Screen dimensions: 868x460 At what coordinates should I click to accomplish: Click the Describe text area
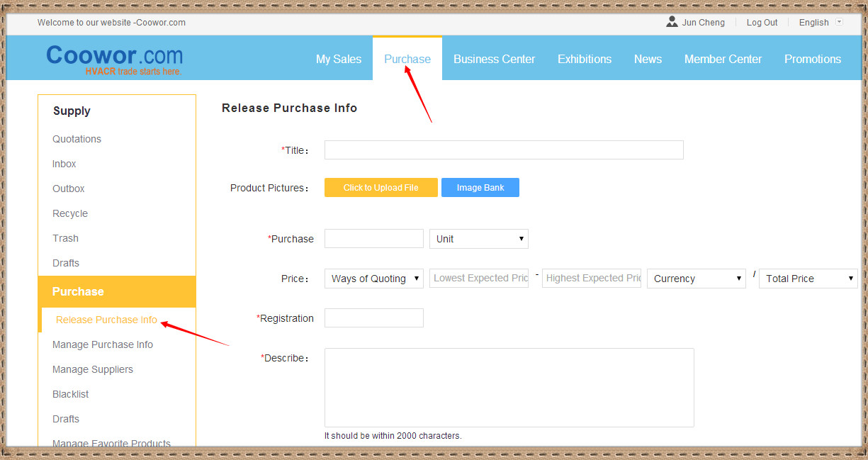[x=509, y=387]
